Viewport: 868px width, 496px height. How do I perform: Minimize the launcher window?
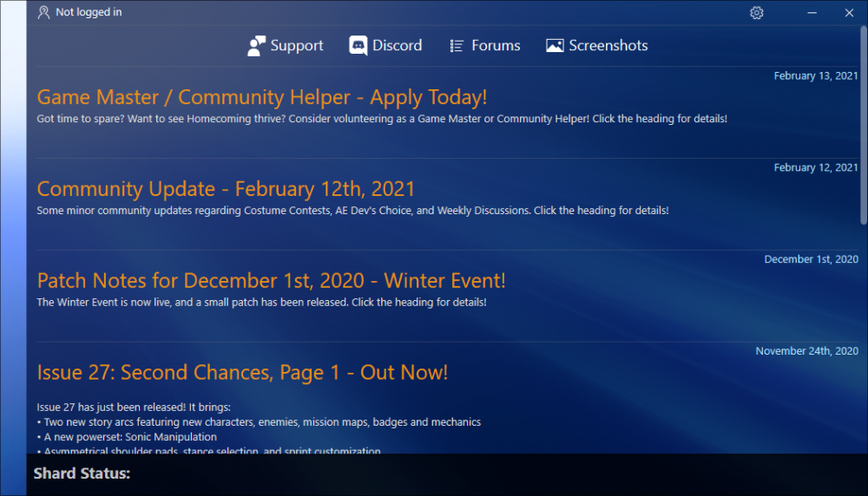(812, 13)
